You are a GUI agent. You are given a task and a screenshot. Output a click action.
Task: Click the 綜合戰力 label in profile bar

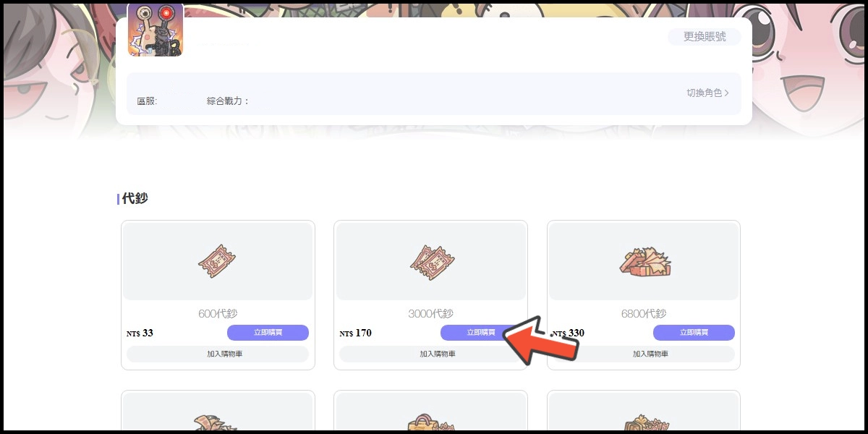[x=228, y=101]
